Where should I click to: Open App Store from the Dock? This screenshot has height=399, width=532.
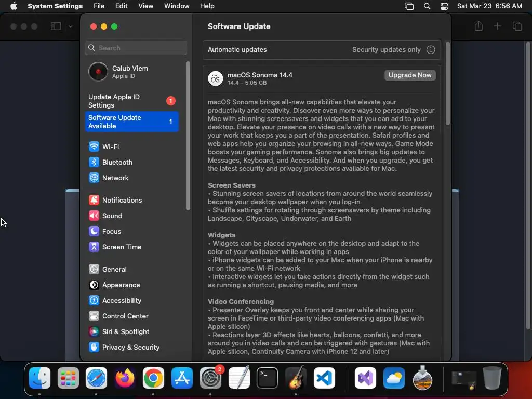[x=182, y=378]
